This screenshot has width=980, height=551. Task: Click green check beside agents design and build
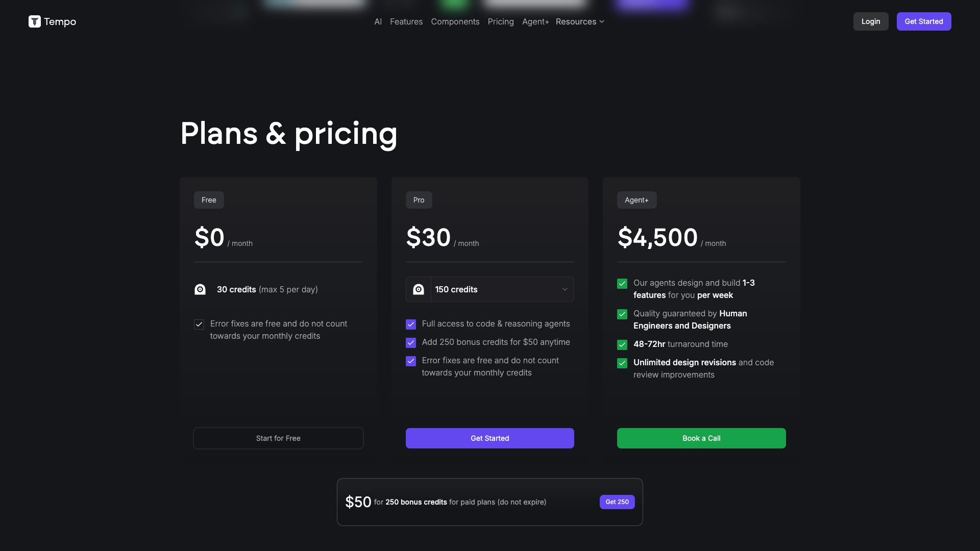pos(622,284)
